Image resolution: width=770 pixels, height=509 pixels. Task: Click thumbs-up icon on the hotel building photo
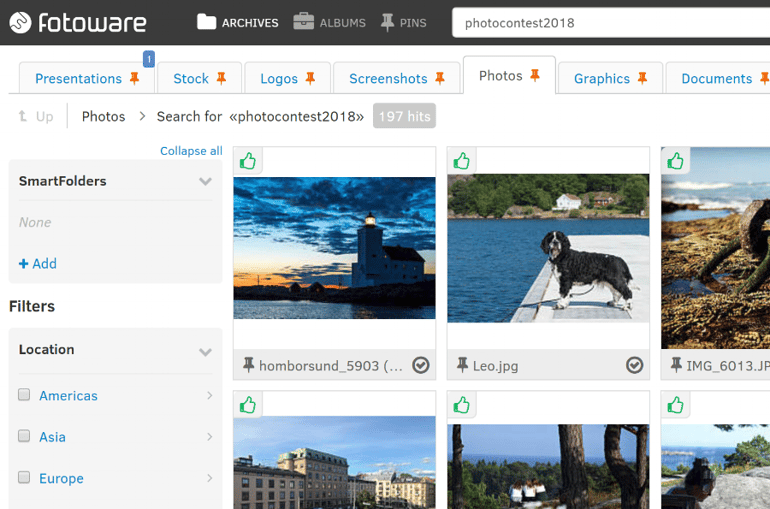[248, 405]
